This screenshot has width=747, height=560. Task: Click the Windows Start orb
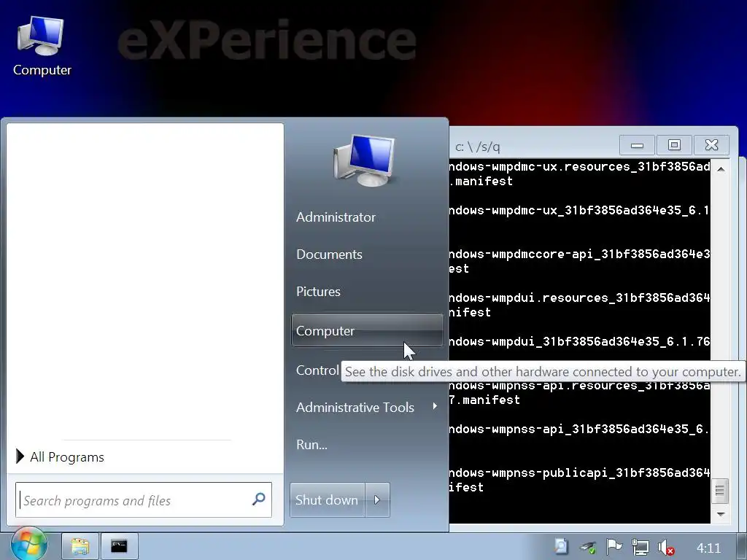(28, 545)
